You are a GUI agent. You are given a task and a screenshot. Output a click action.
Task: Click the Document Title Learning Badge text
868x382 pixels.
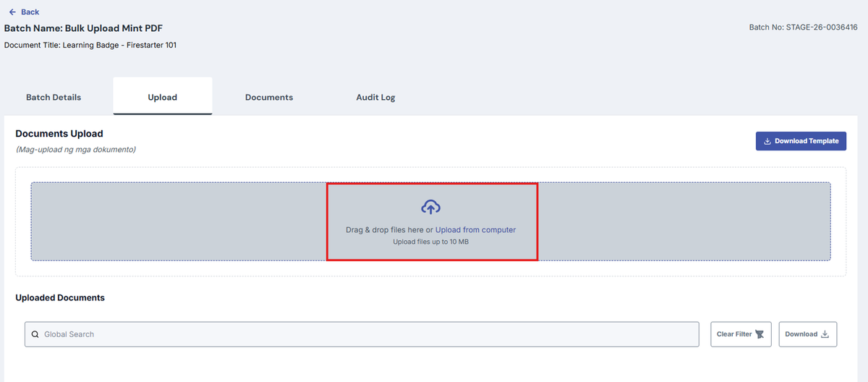click(x=90, y=45)
